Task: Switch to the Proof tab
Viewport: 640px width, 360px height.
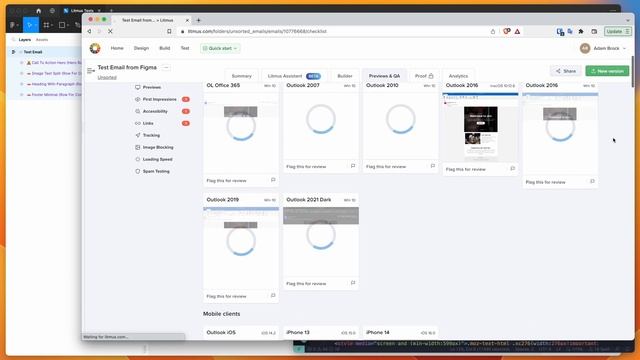Action: 424,76
